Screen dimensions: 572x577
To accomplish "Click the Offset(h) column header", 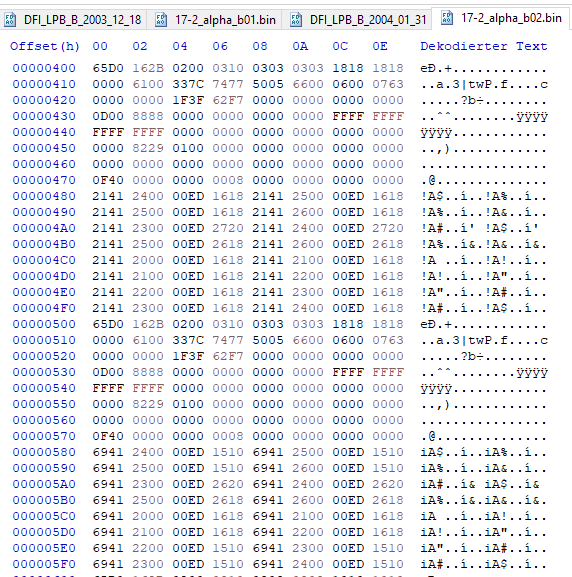I will [45, 46].
